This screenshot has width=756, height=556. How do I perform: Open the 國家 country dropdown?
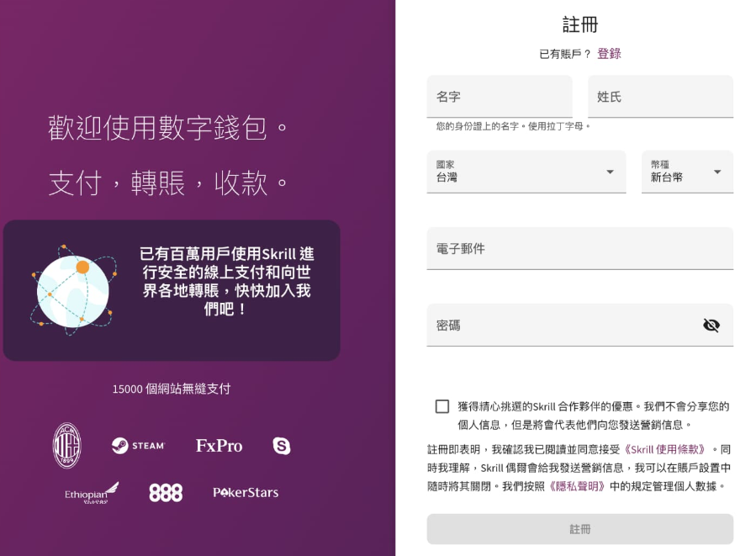click(526, 172)
